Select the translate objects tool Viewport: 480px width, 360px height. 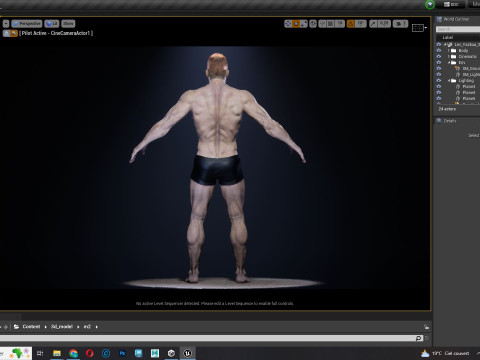pyautogui.click(x=288, y=24)
